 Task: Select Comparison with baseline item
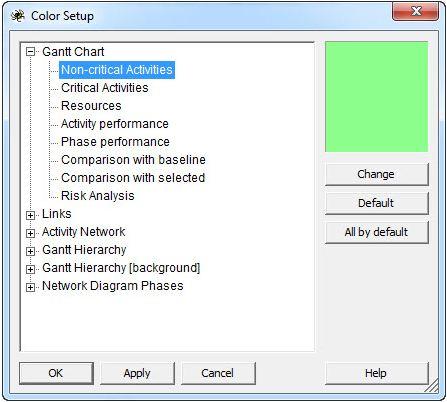click(133, 160)
